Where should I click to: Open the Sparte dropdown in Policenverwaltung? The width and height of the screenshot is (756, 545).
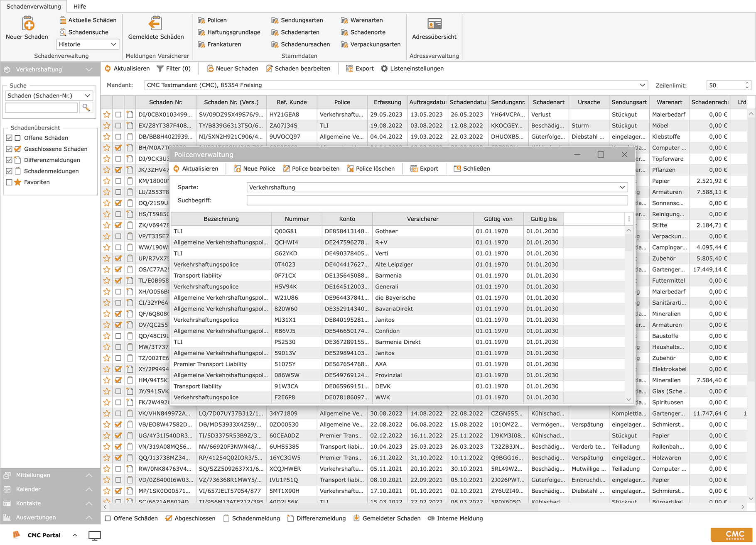[437, 187]
